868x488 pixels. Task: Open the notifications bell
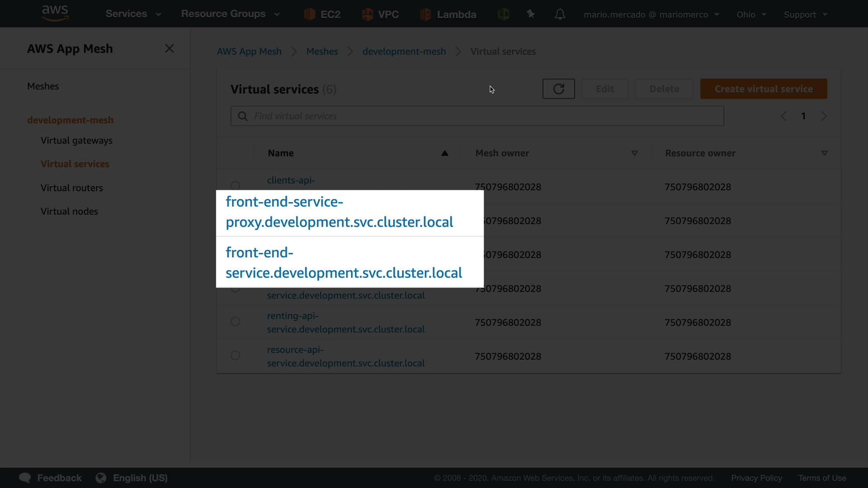560,14
